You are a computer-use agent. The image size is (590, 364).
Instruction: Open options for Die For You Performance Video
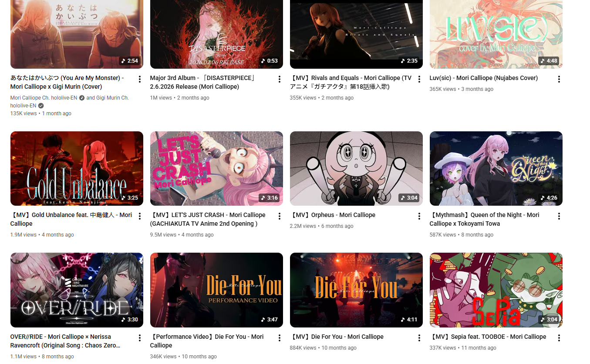click(279, 338)
